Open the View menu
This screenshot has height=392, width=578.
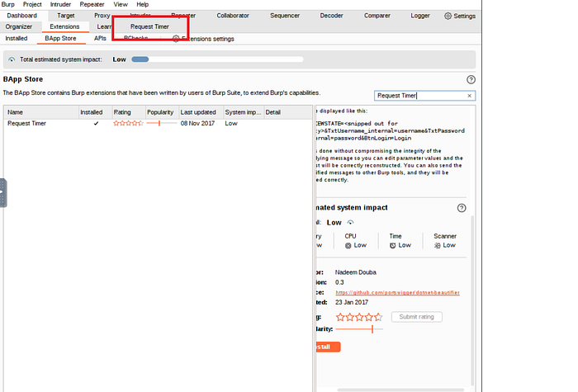tap(121, 4)
